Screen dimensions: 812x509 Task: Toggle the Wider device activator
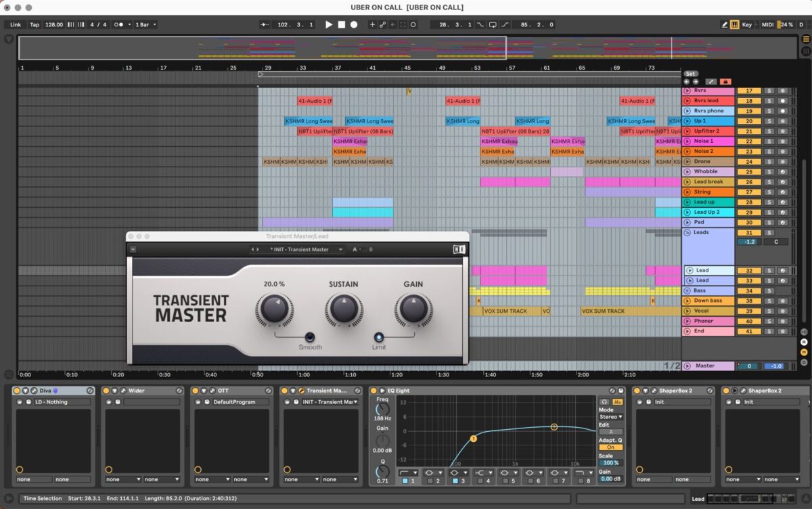click(x=106, y=391)
